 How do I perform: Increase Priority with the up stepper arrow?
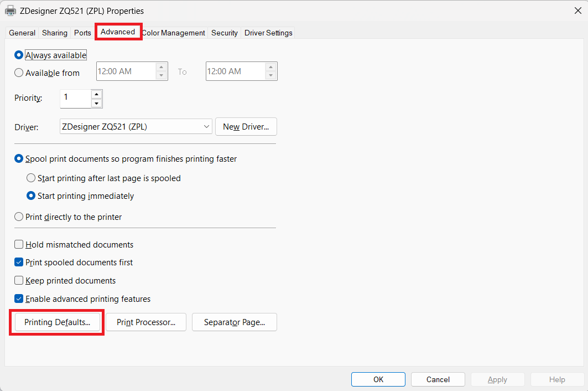[96, 94]
